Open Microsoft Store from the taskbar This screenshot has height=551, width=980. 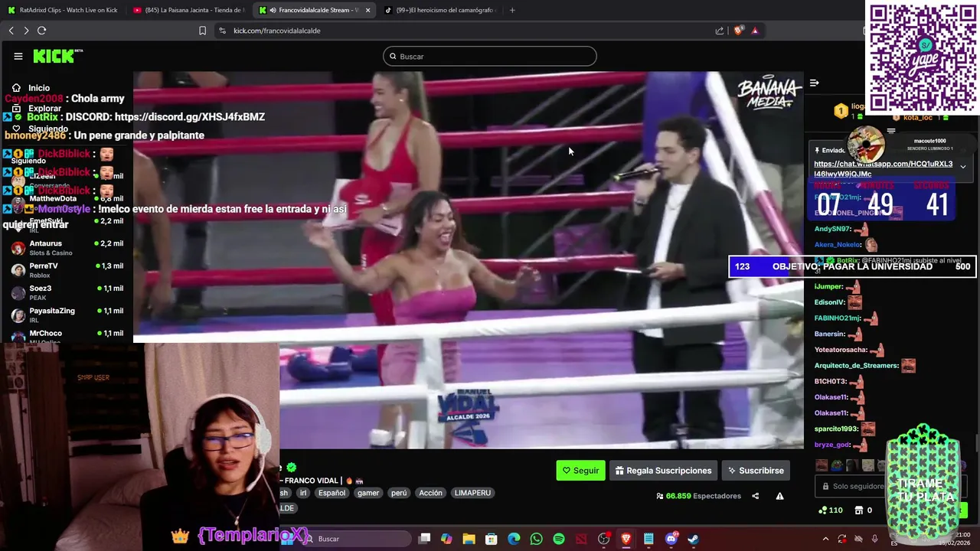click(492, 539)
